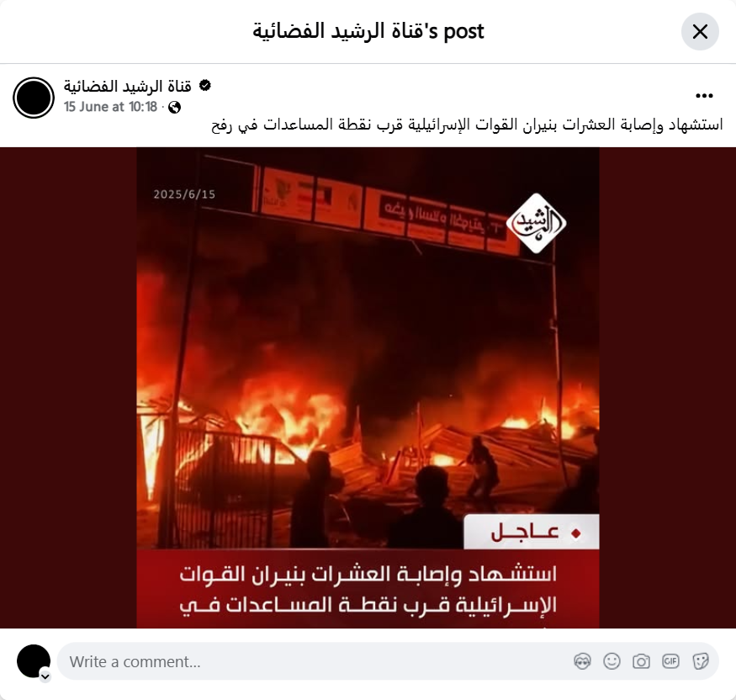Click the public audience globe icon
The image size is (736, 700).
tap(175, 108)
